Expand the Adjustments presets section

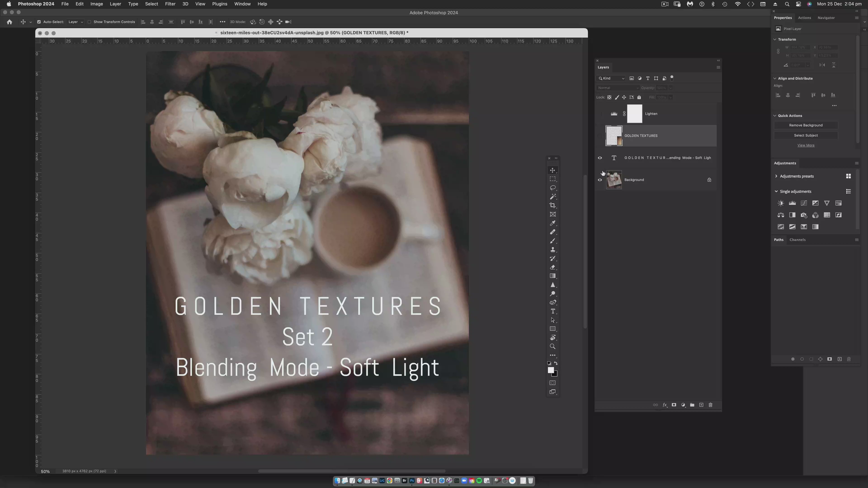[x=776, y=176]
